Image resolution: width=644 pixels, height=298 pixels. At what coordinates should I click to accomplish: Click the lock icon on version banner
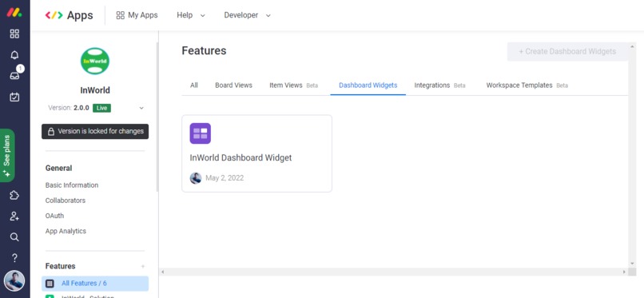tap(51, 132)
